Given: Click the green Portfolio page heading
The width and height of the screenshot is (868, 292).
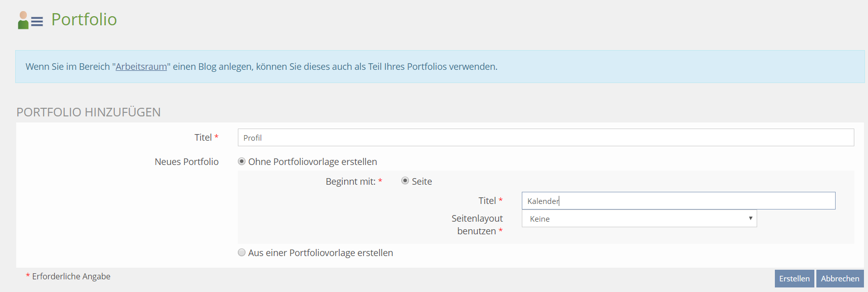Looking at the screenshot, I should 84,19.
